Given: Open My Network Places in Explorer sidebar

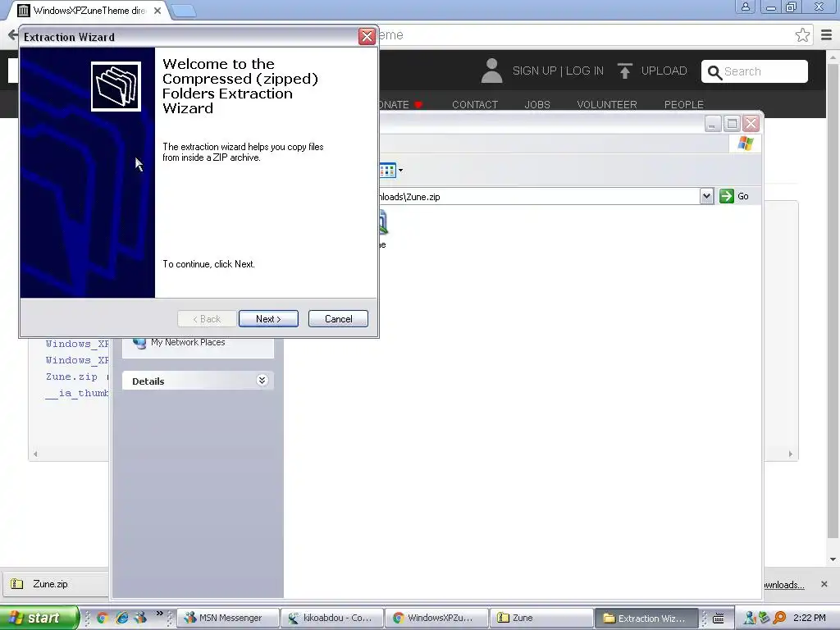Looking at the screenshot, I should coord(188,342).
